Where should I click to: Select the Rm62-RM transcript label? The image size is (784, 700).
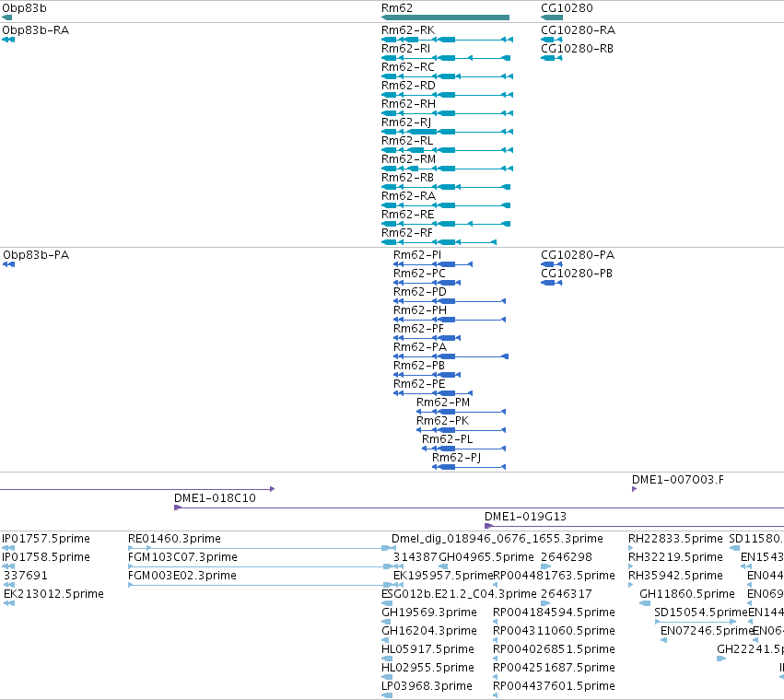pyautogui.click(x=408, y=159)
